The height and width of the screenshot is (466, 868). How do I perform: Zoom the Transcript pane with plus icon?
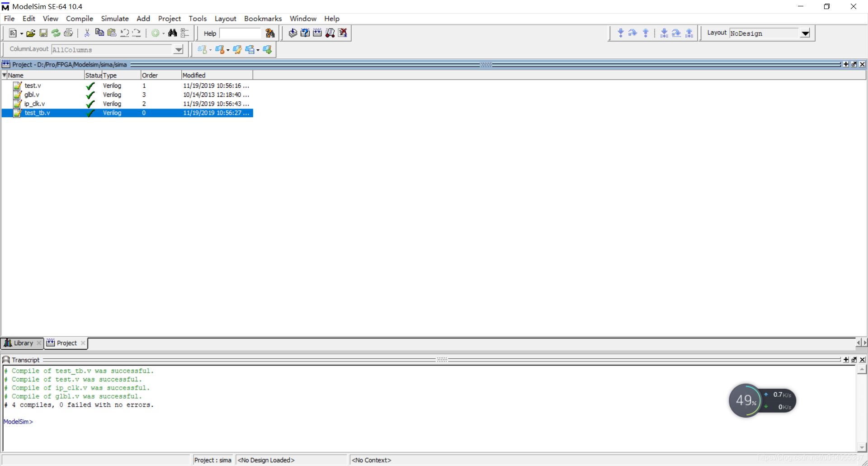click(846, 360)
